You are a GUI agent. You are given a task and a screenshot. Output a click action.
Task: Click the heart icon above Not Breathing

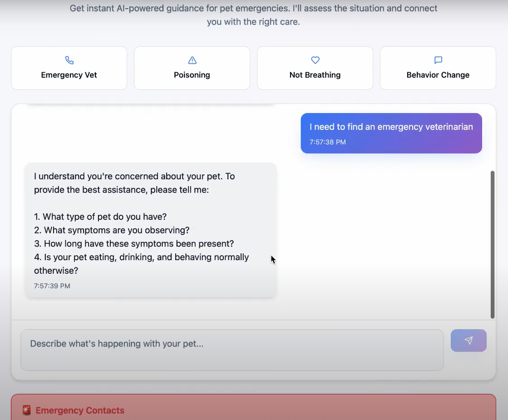click(315, 60)
